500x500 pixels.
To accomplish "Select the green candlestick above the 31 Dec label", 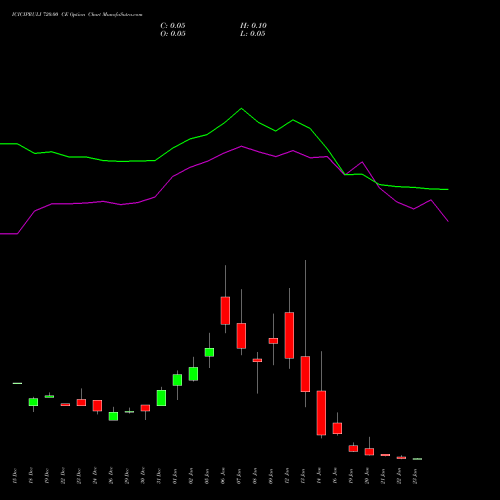I will pyautogui.click(x=161, y=398).
